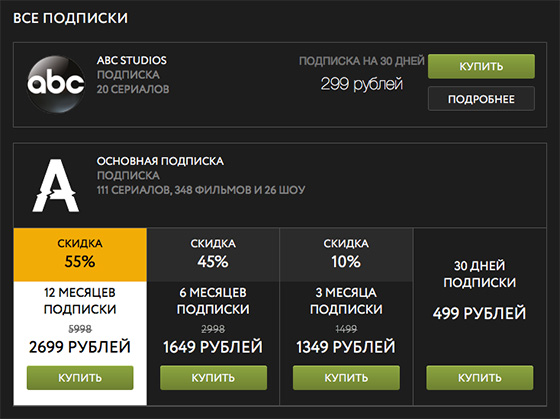Click the 6 МЕСЯЦЕВ ПОДПИСКИ plan label
This screenshot has width=560, height=419.
pyautogui.click(x=213, y=301)
